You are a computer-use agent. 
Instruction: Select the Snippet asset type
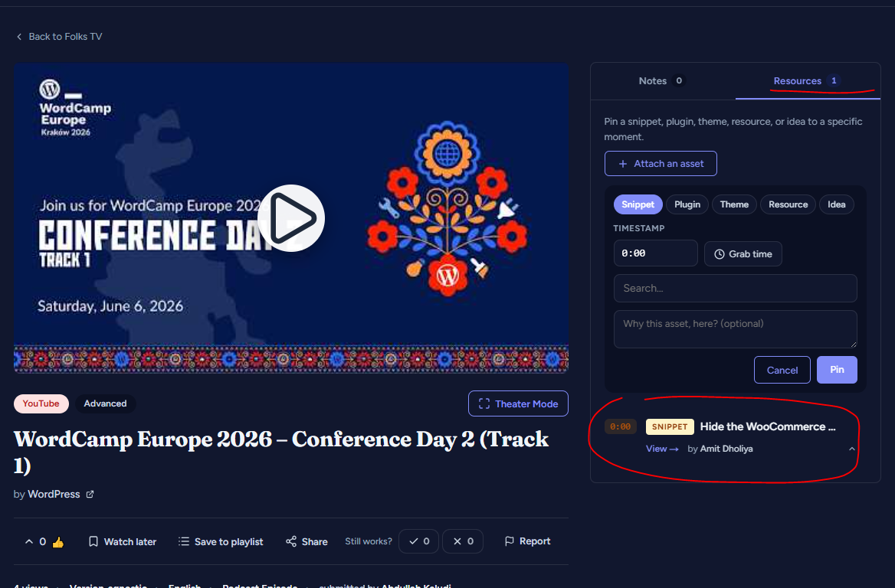pyautogui.click(x=638, y=204)
